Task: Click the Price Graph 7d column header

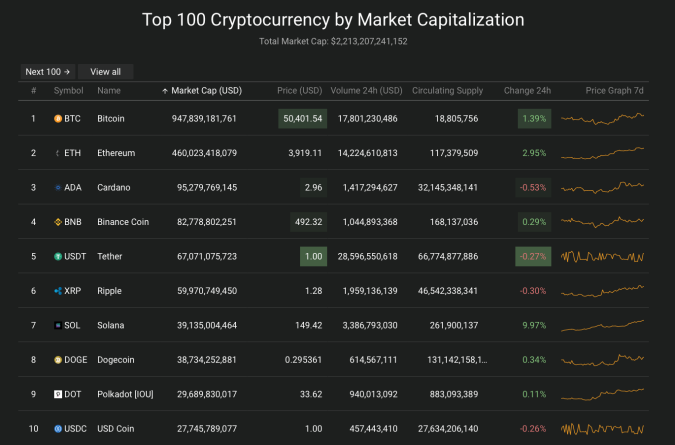Action: pos(614,91)
